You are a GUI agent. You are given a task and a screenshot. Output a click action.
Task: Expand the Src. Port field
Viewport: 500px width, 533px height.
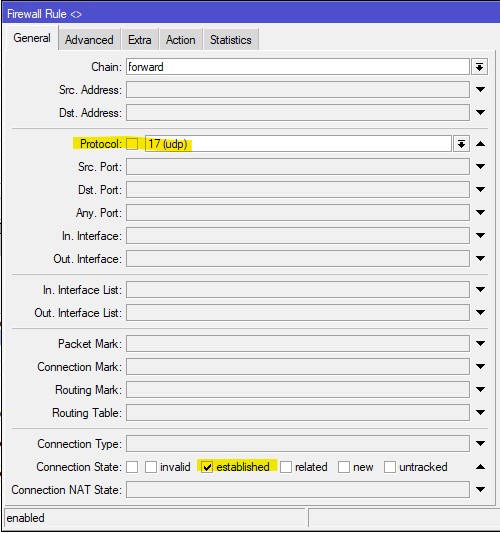click(x=480, y=167)
